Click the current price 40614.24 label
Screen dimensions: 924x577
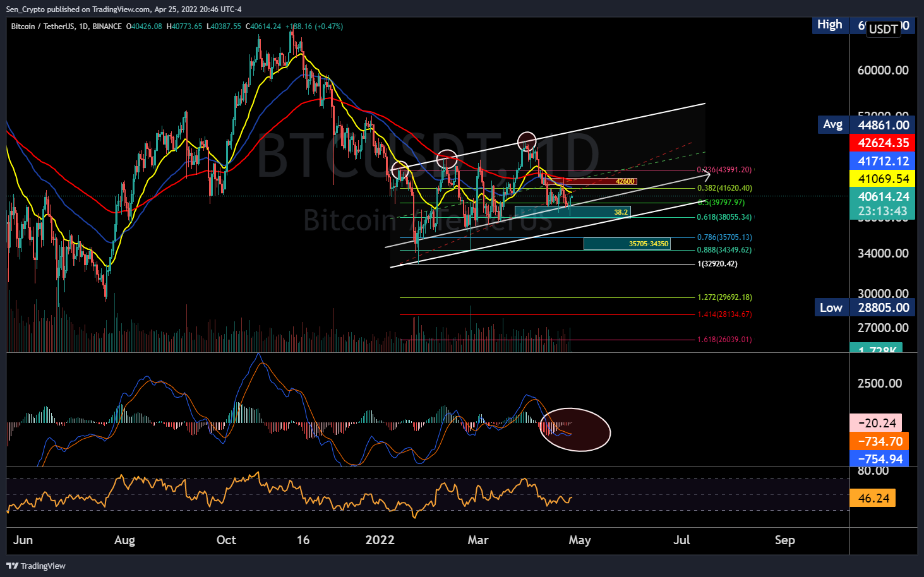coord(883,196)
